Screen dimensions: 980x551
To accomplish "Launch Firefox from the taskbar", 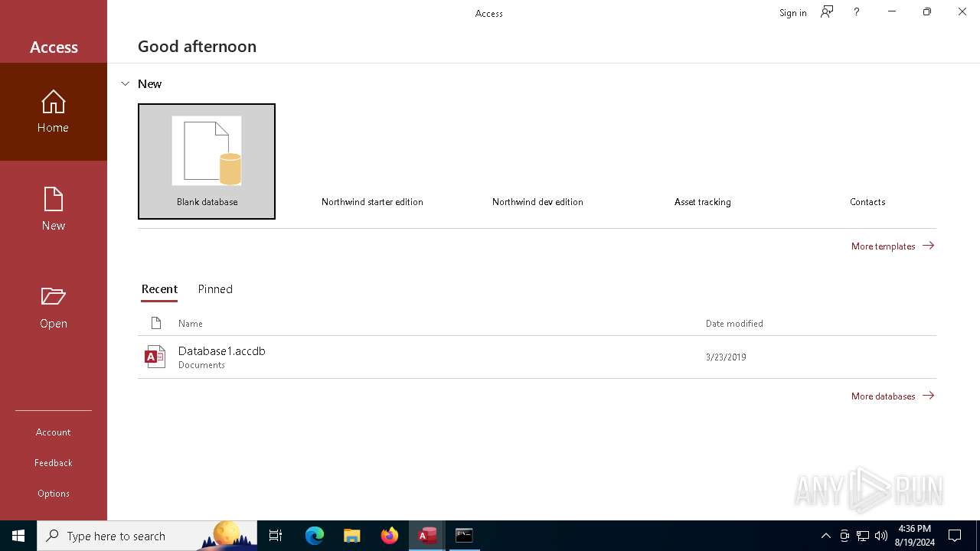I will [389, 536].
